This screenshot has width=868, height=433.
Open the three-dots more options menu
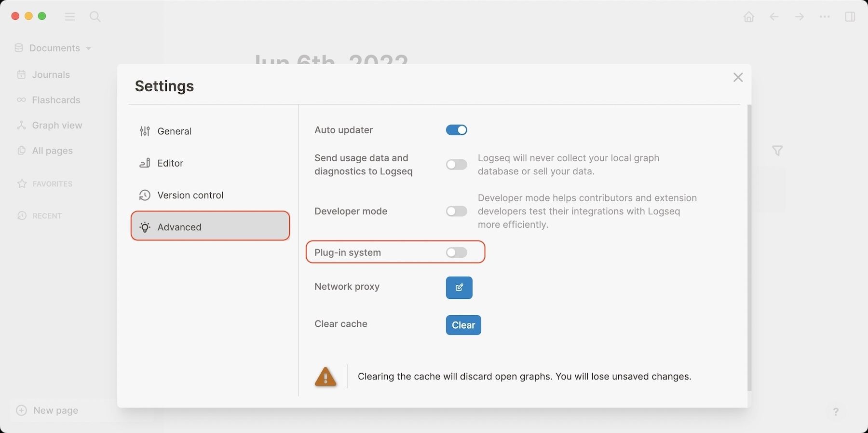click(825, 17)
